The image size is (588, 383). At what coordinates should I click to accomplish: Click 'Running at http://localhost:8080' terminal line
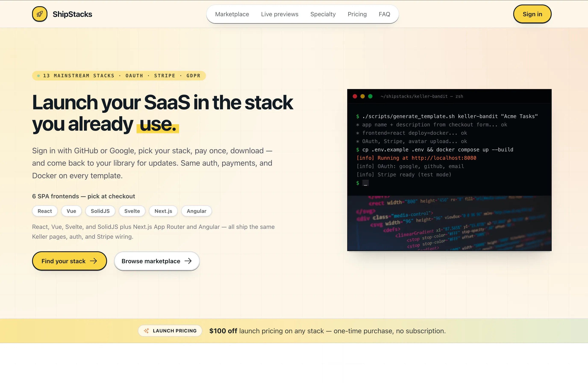pos(416,158)
